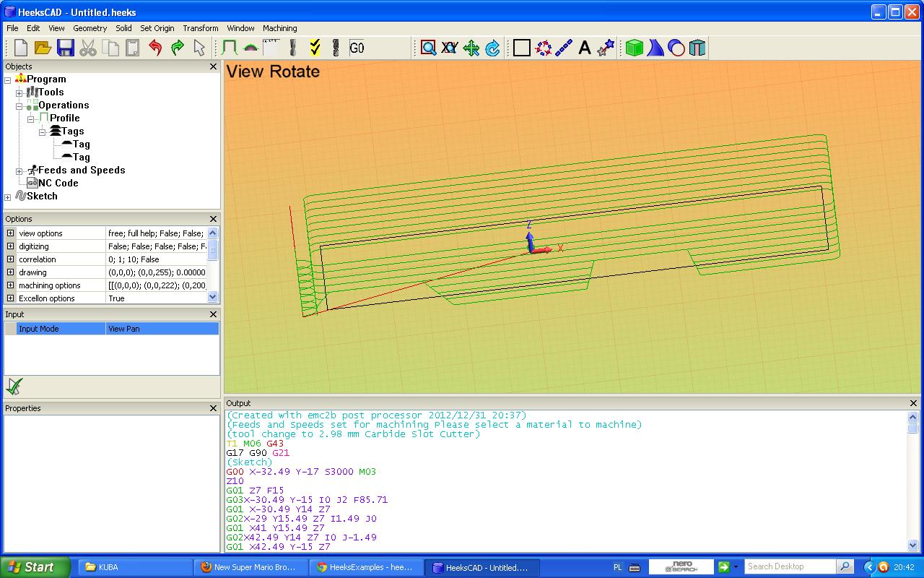Activate the magnifier zoom window tool

click(429, 48)
